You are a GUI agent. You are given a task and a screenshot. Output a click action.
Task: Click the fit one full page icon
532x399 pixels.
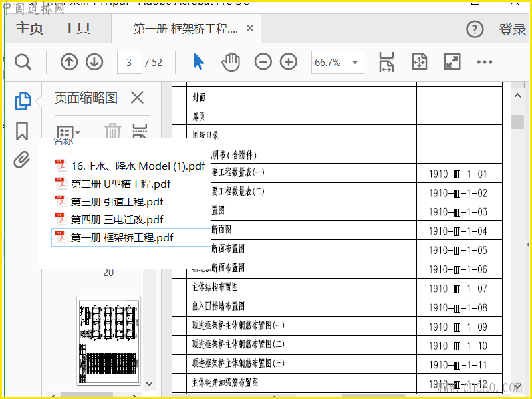(x=420, y=62)
